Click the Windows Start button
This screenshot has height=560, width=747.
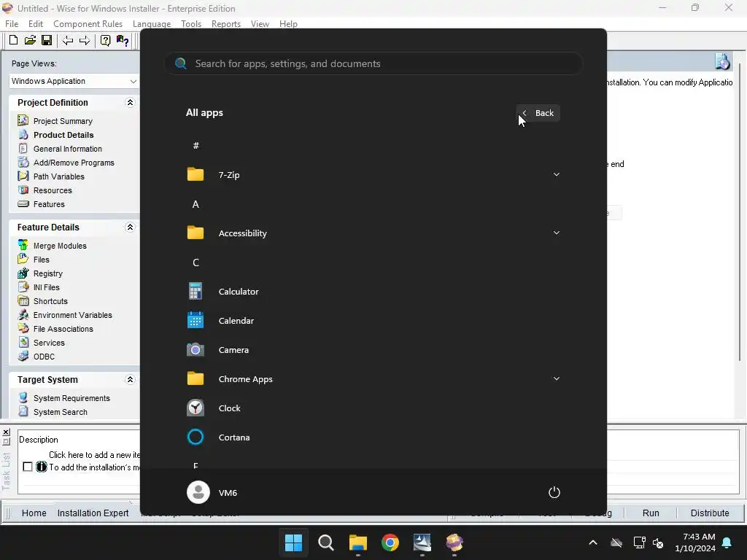pos(293,542)
